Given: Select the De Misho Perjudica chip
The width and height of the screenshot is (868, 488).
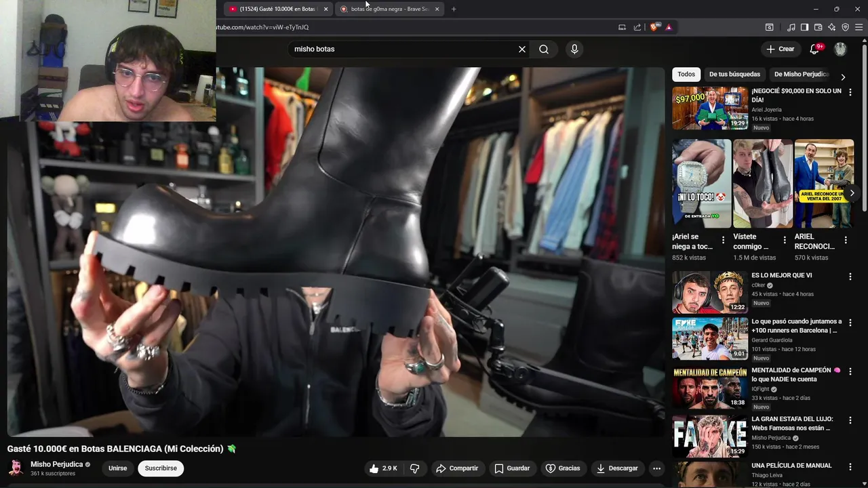Looking at the screenshot, I should click(x=802, y=74).
